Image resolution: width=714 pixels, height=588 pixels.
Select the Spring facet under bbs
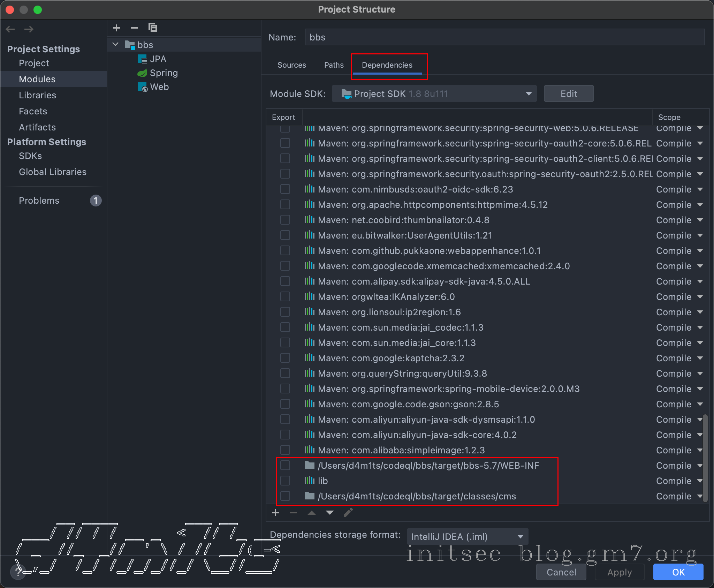point(164,73)
